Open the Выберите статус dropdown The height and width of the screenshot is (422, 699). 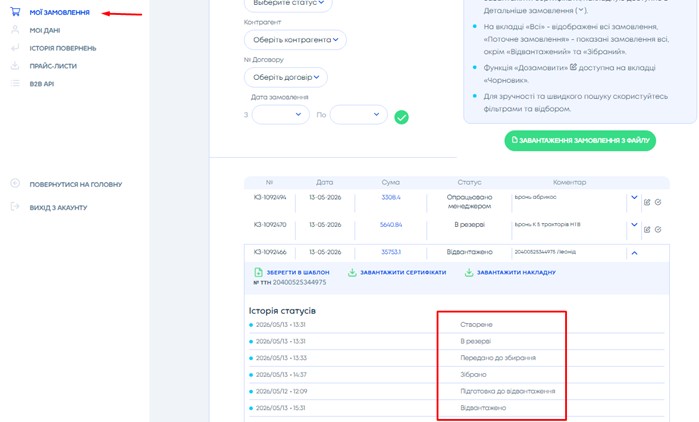288,3
